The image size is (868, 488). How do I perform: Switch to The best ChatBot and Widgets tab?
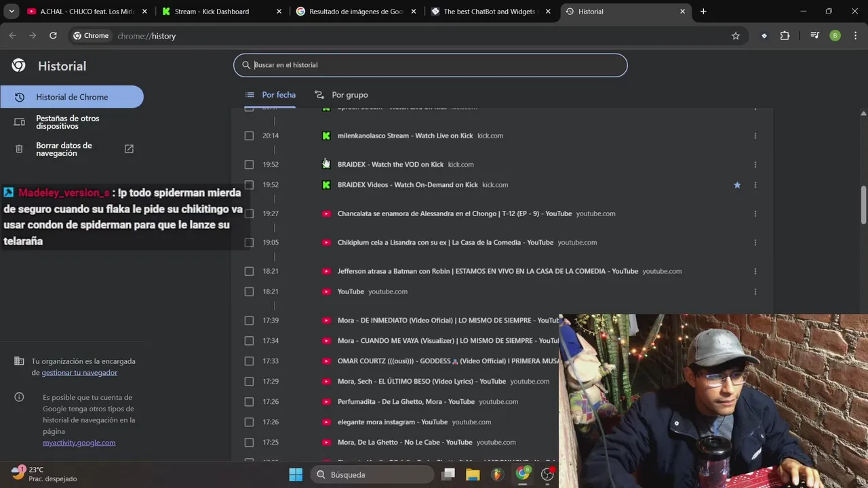490,12
